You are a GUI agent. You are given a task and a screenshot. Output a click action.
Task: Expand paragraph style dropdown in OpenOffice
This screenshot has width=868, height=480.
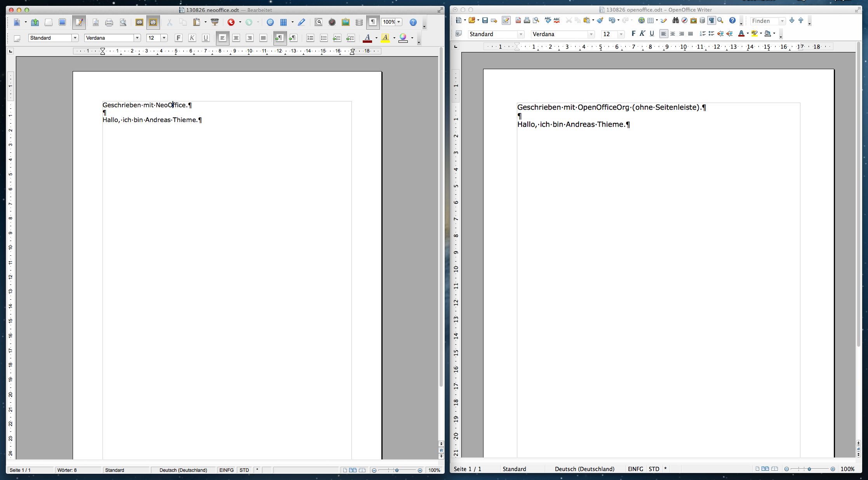click(x=521, y=34)
